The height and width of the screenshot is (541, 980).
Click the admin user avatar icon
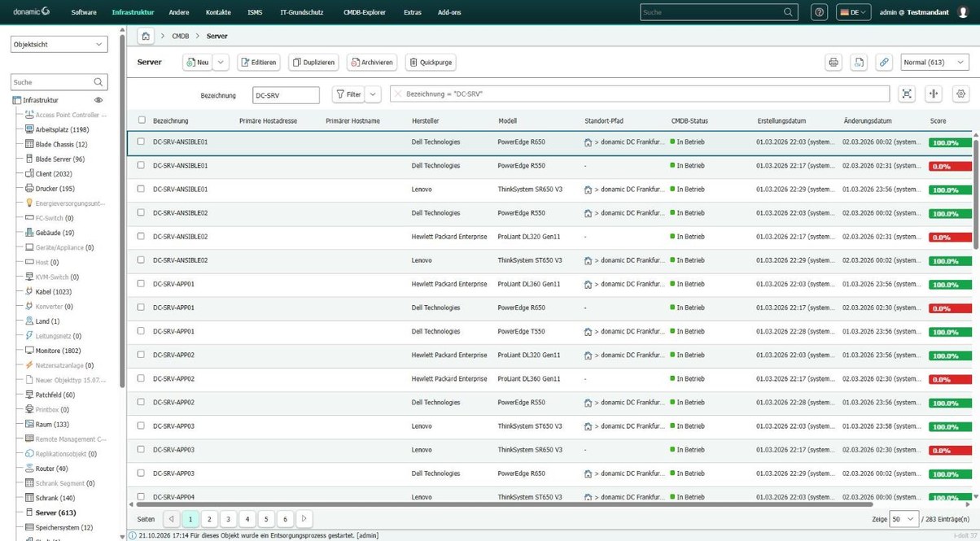(963, 12)
